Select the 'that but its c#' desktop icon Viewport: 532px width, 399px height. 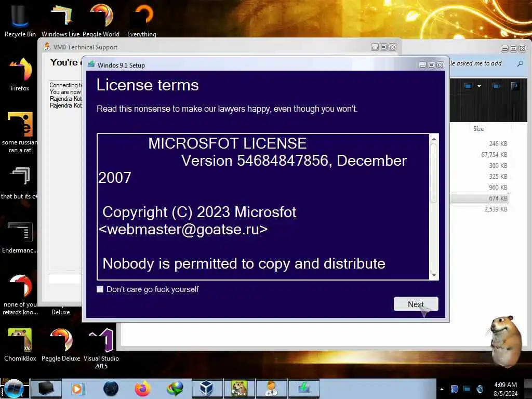(19, 183)
